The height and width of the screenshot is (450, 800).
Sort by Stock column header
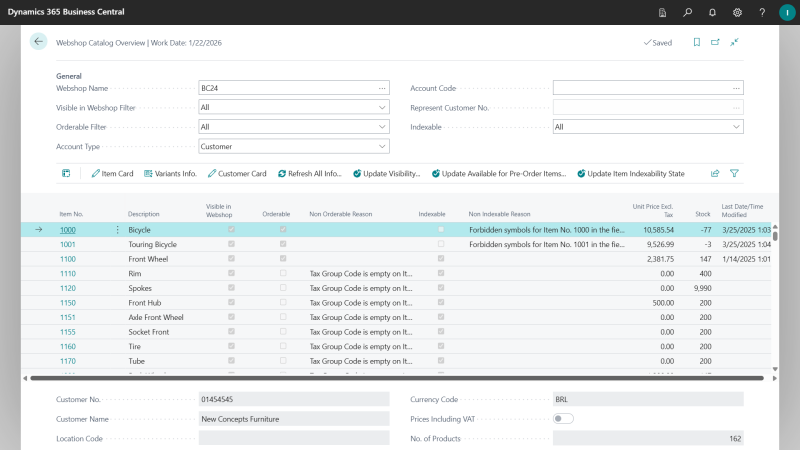703,214
